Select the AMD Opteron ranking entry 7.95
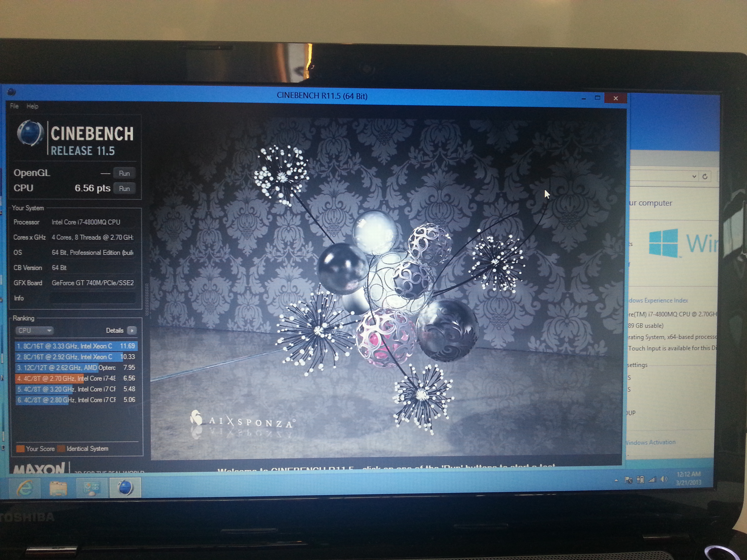Viewport: 747px width, 560px height. [76, 368]
